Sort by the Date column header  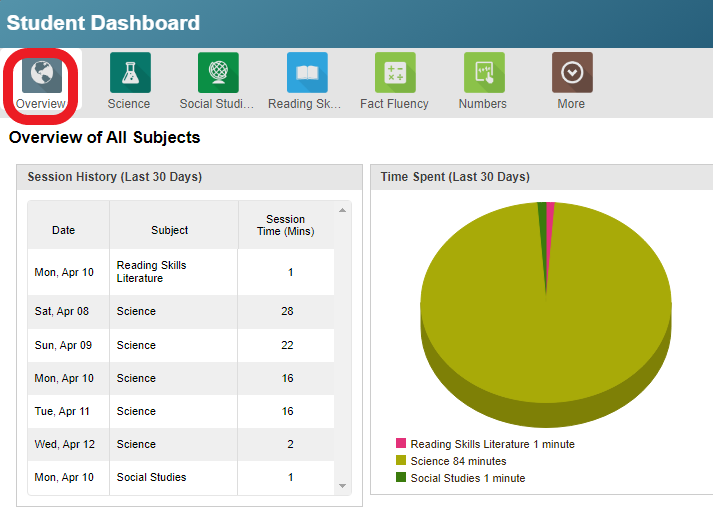click(x=64, y=230)
